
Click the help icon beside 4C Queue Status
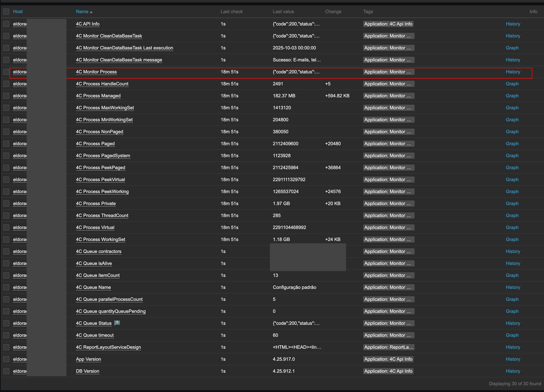click(117, 323)
